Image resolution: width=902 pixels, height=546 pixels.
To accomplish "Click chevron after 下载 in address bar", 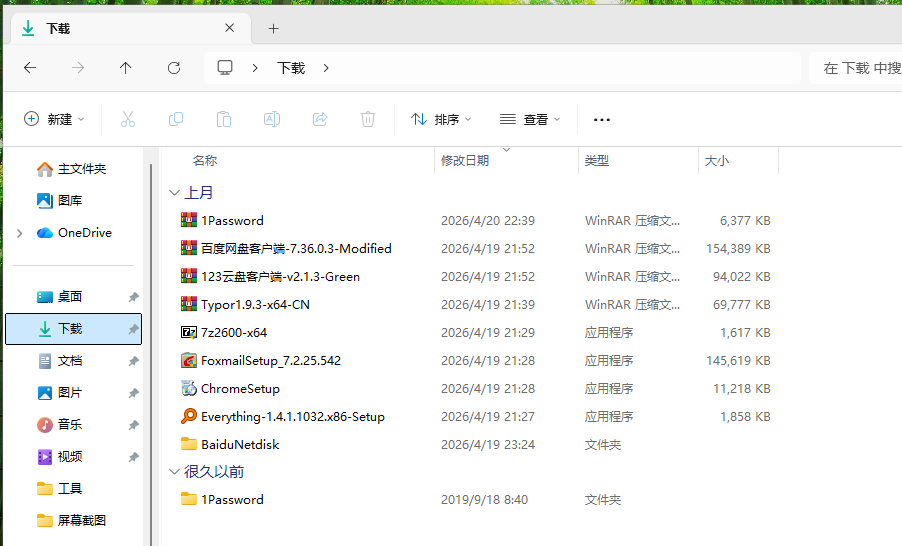I will click(x=326, y=68).
